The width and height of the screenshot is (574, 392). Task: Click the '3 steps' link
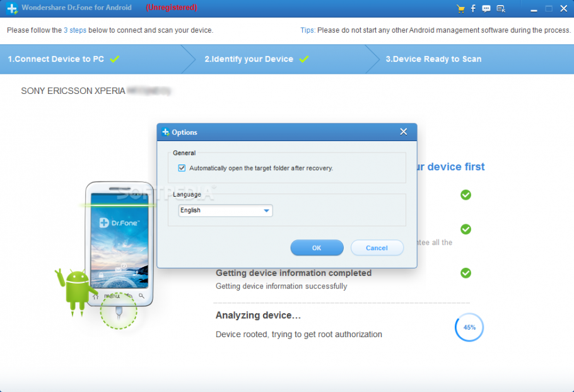[75, 30]
